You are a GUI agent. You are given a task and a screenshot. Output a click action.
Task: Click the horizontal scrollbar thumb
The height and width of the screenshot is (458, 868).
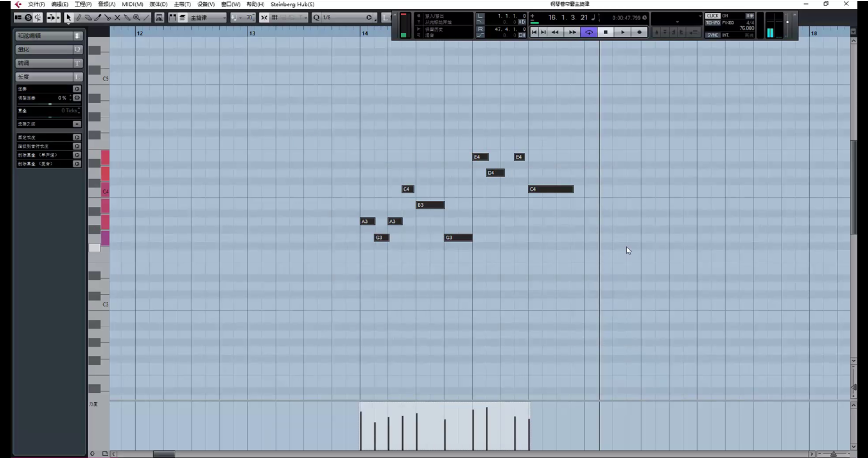[x=164, y=454]
